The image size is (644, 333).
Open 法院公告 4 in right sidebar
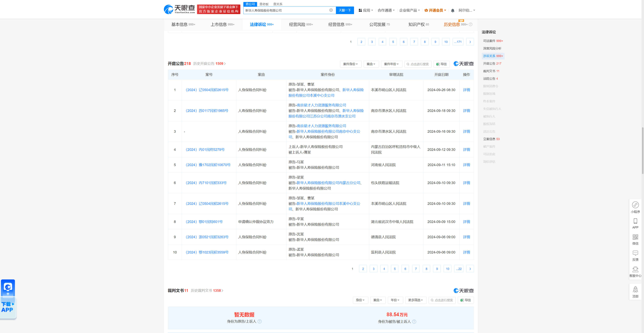490,79
